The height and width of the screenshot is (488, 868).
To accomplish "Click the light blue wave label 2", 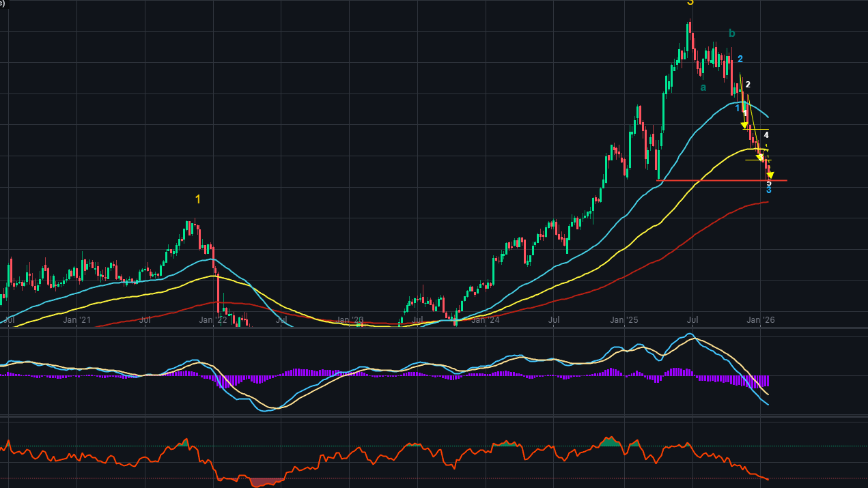I will 740,59.
